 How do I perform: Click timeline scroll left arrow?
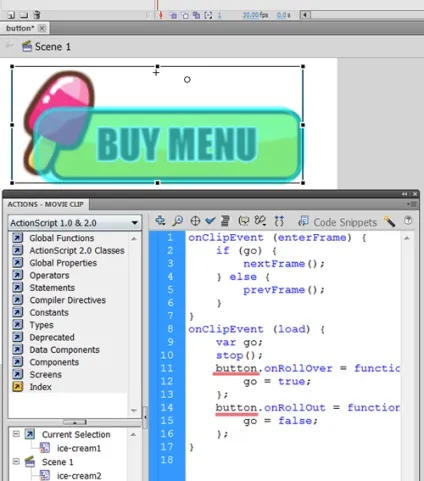pos(305,15)
